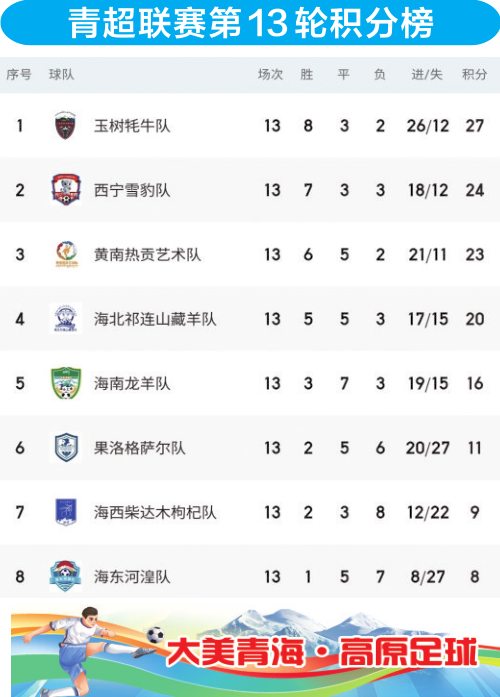Open the 玉树牦牛队 team name
This screenshot has width=500, height=697.
[x=132, y=126]
